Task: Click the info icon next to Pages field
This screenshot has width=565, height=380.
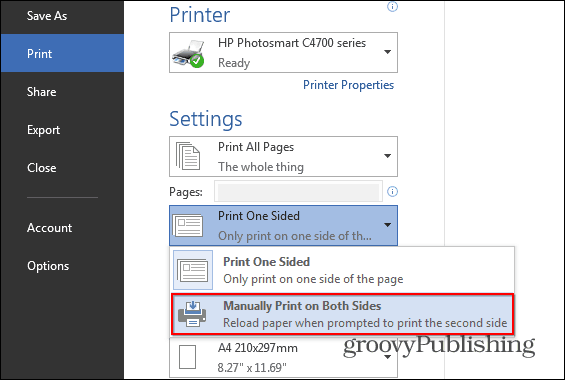Action: coord(392,191)
